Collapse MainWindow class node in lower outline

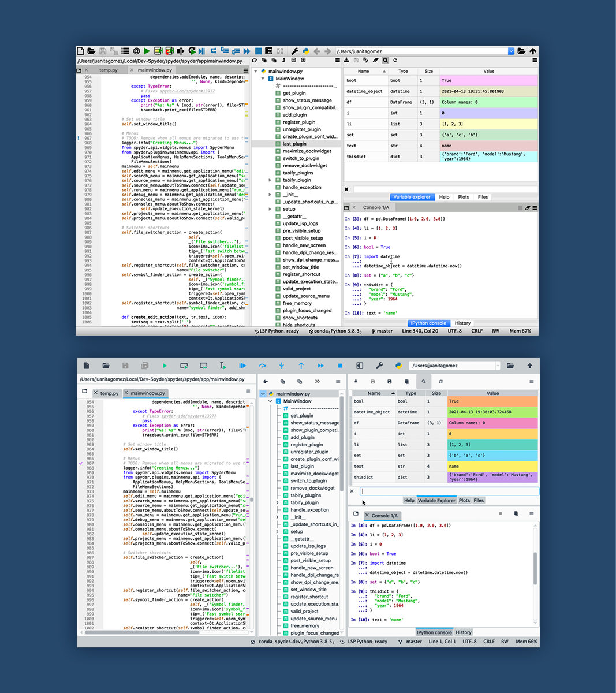(270, 401)
